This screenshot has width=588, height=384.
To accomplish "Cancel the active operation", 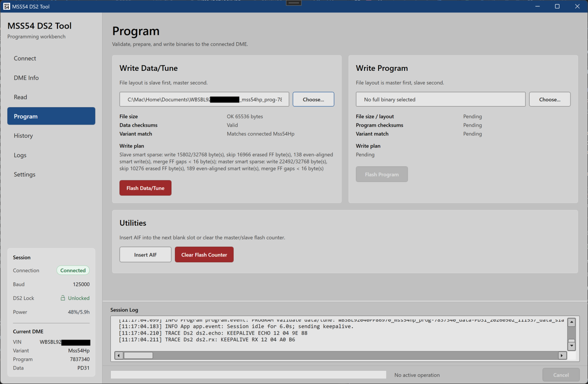I will [561, 375].
